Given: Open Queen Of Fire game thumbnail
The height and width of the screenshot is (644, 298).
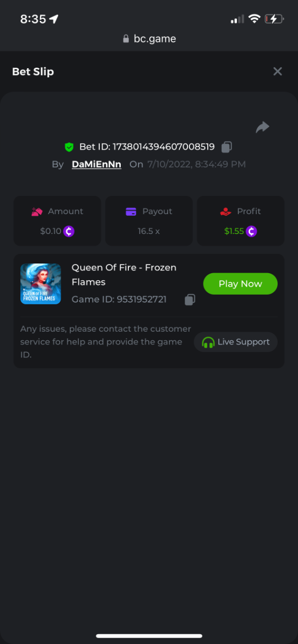Looking at the screenshot, I should [41, 284].
